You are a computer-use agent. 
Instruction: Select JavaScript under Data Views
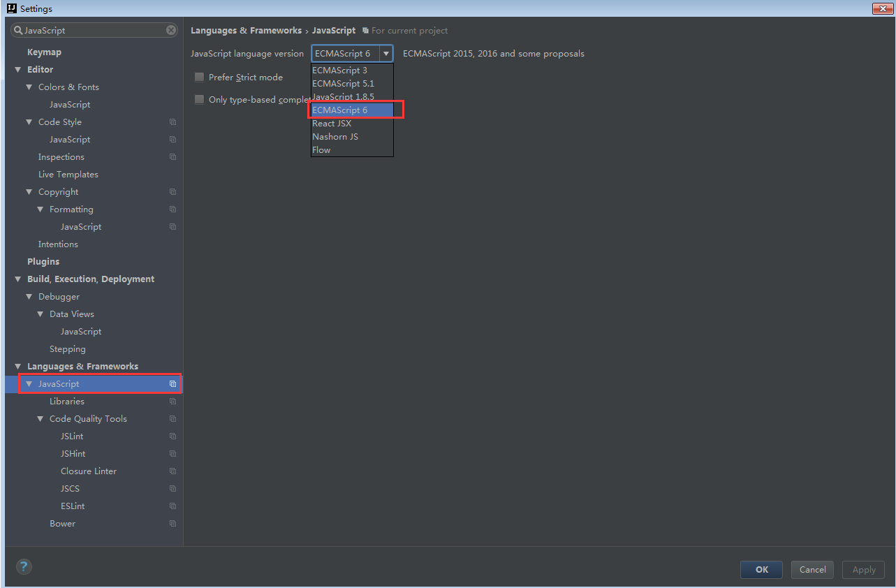[x=81, y=332]
